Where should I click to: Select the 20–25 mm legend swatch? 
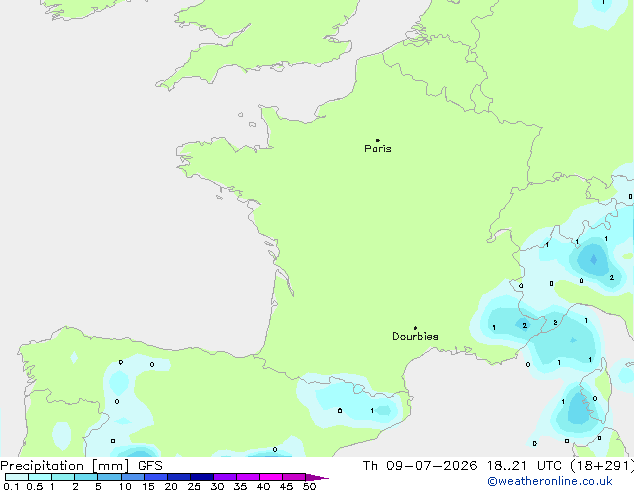point(179,477)
